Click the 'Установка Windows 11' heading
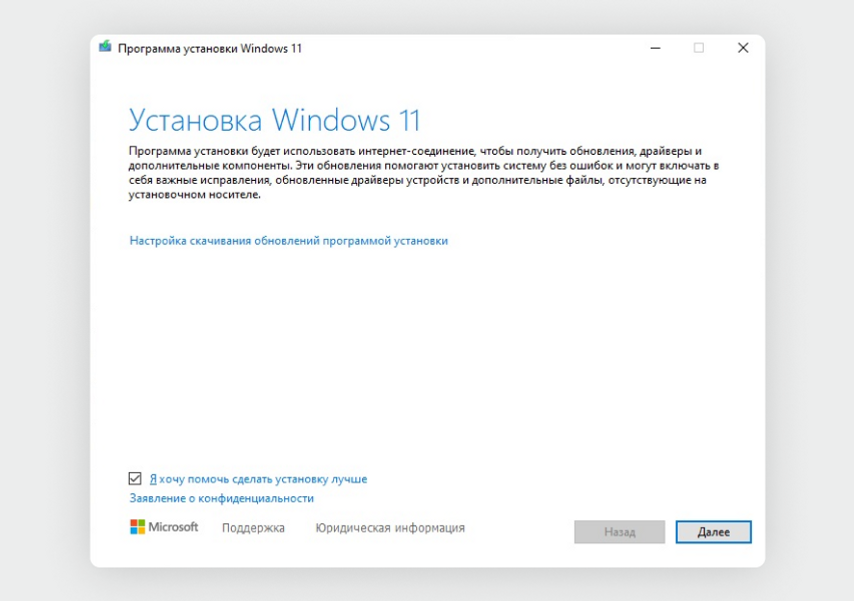The width and height of the screenshot is (854, 601). pos(274,120)
